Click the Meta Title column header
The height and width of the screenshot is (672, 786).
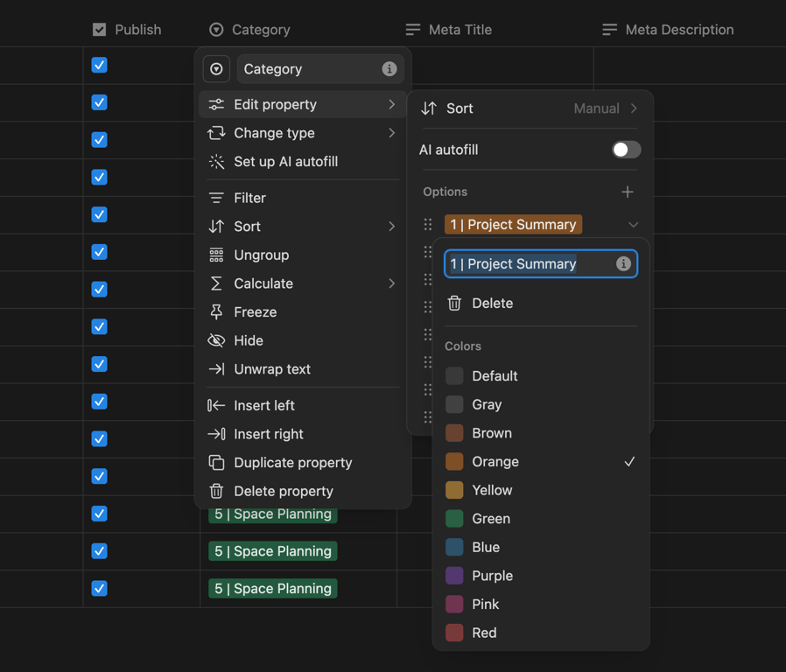[460, 30]
